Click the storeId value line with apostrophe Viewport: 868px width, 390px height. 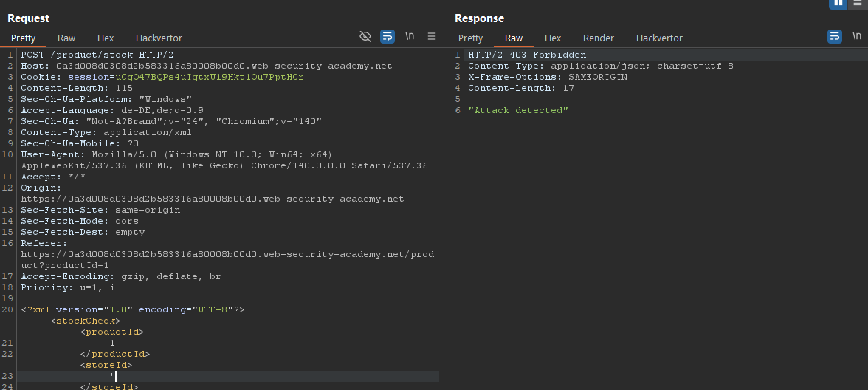pos(111,376)
